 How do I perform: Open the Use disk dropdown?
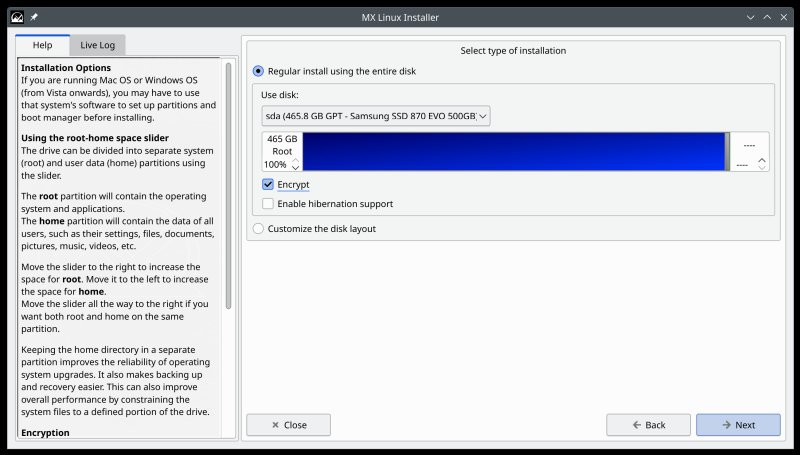(376, 116)
